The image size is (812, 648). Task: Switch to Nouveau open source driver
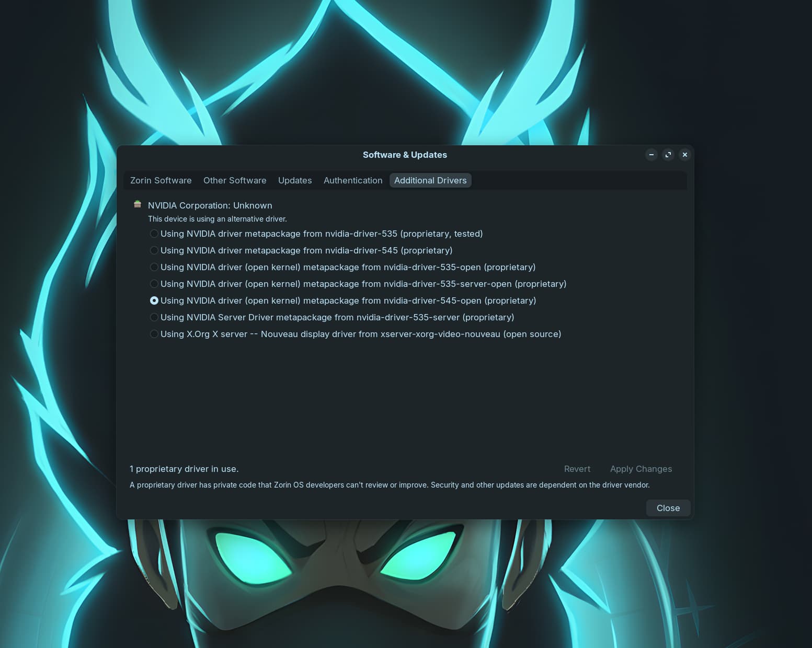click(154, 334)
